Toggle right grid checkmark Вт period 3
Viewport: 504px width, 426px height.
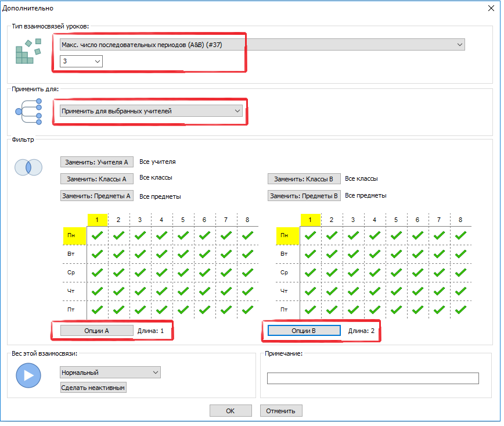click(x=353, y=254)
